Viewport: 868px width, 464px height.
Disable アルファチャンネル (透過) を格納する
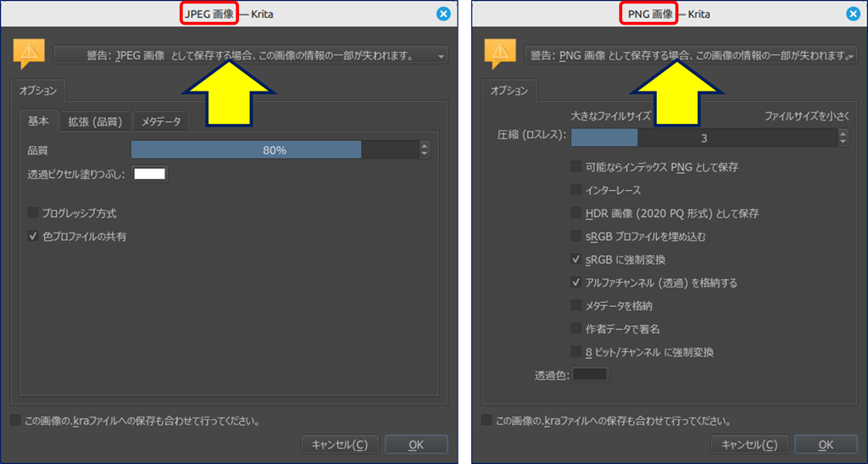(576, 282)
